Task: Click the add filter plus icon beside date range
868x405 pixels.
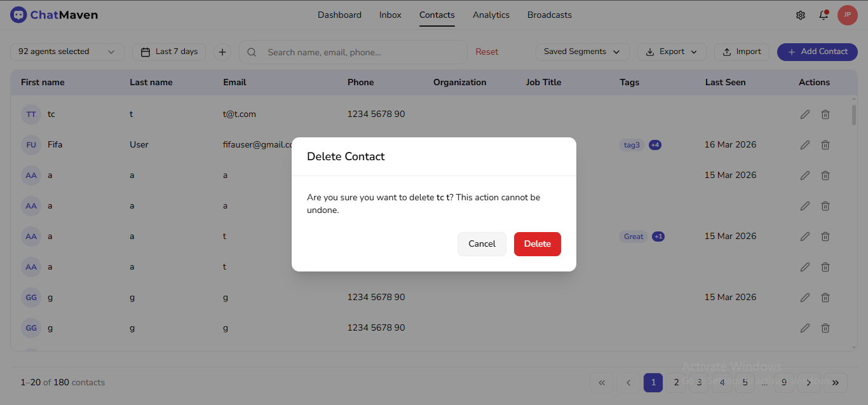Action: tap(222, 51)
